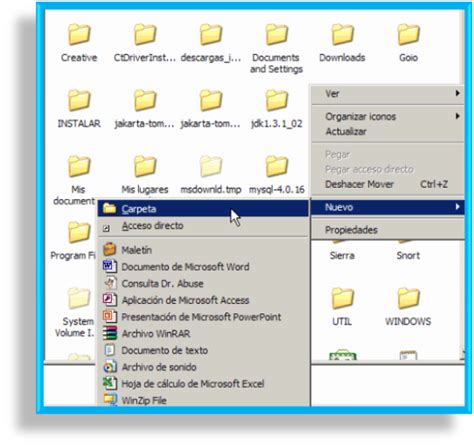
Task: Select the System Volume Information folder icon
Action: point(79,298)
